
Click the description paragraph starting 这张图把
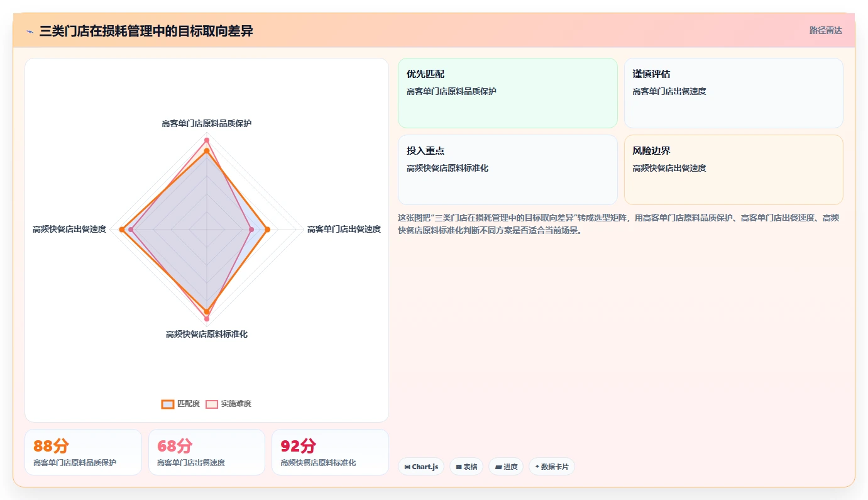pyautogui.click(x=618, y=224)
